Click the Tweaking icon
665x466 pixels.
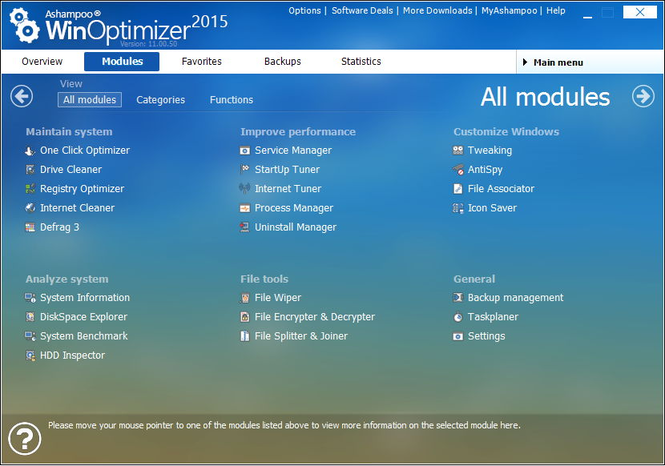(x=458, y=150)
